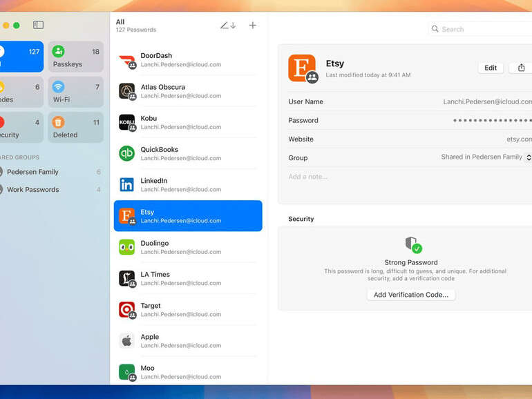This screenshot has height=399, width=532.
Task: Open the Passkeys category
Action: [x=76, y=57]
